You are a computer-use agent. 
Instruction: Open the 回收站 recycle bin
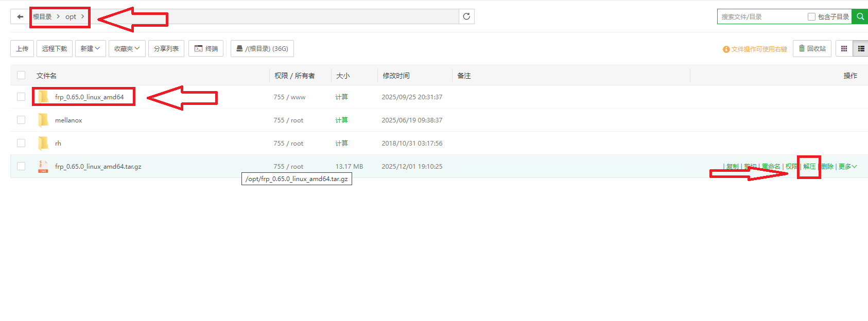(812, 49)
